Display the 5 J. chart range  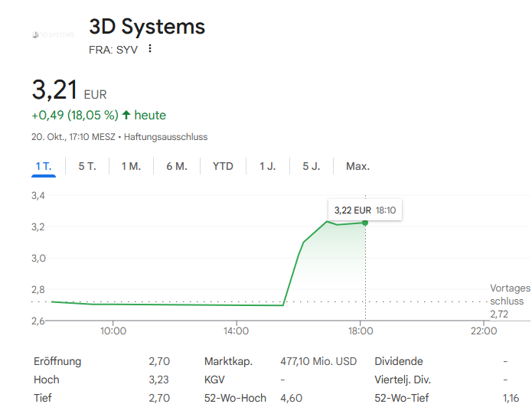coord(311,166)
